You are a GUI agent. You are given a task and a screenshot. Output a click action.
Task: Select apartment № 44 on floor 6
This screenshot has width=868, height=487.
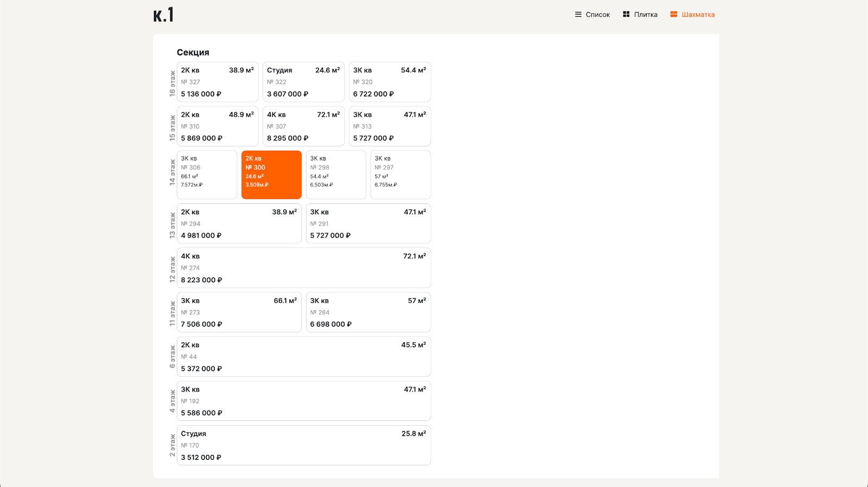point(304,357)
